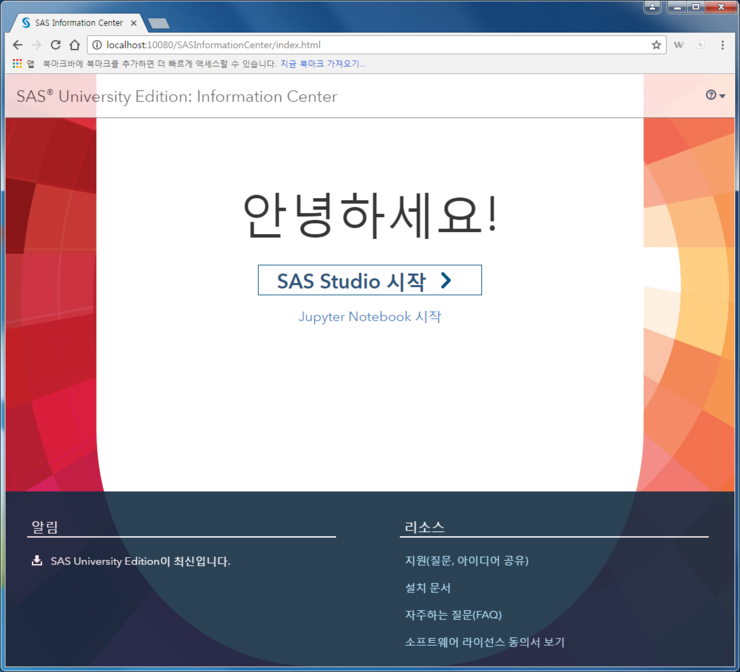Click the download icon beside the update notice
The width and height of the screenshot is (740, 672).
tap(37, 560)
